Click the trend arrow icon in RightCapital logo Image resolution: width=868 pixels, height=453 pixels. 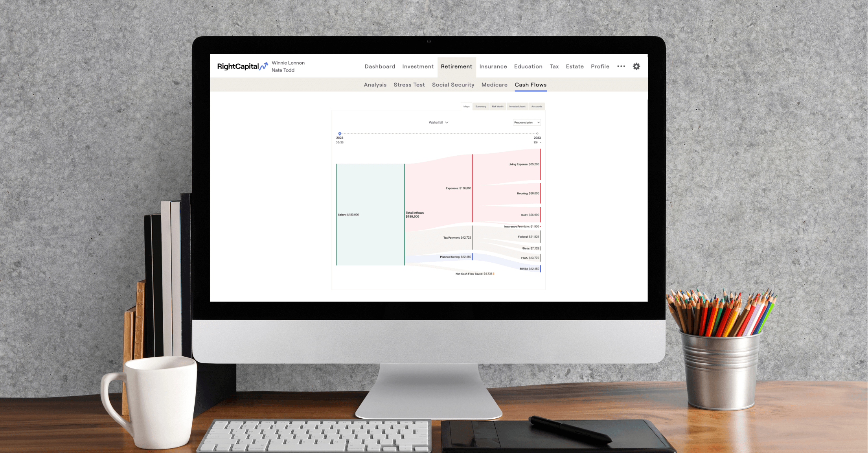(x=265, y=65)
